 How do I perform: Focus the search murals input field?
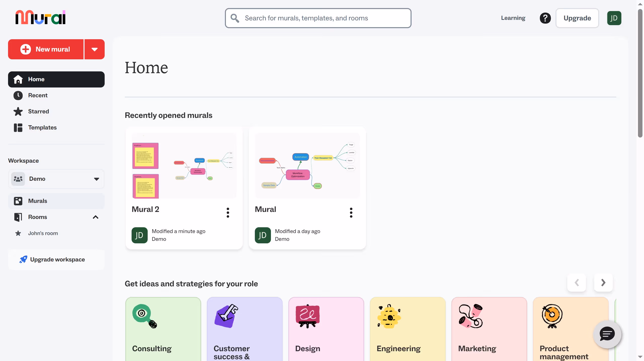[x=318, y=18]
